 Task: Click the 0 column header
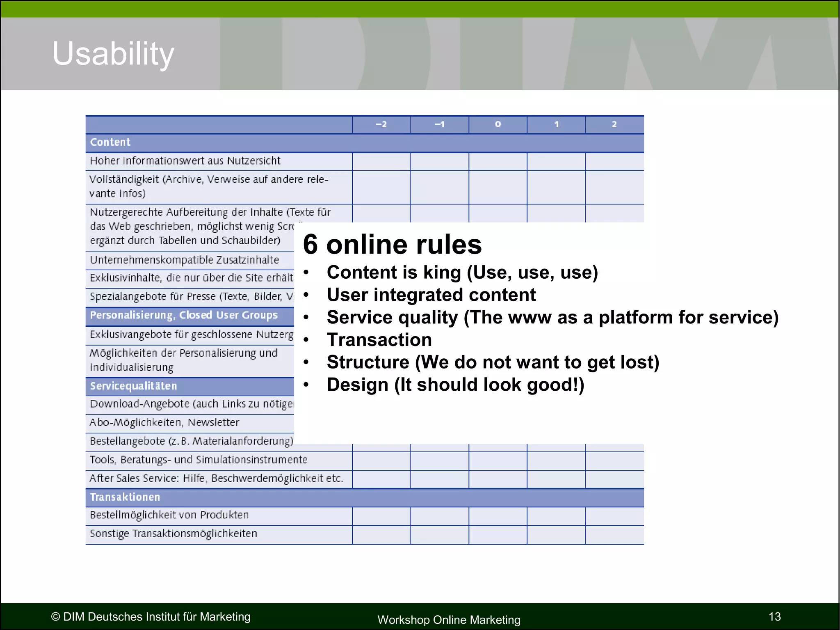click(x=498, y=124)
